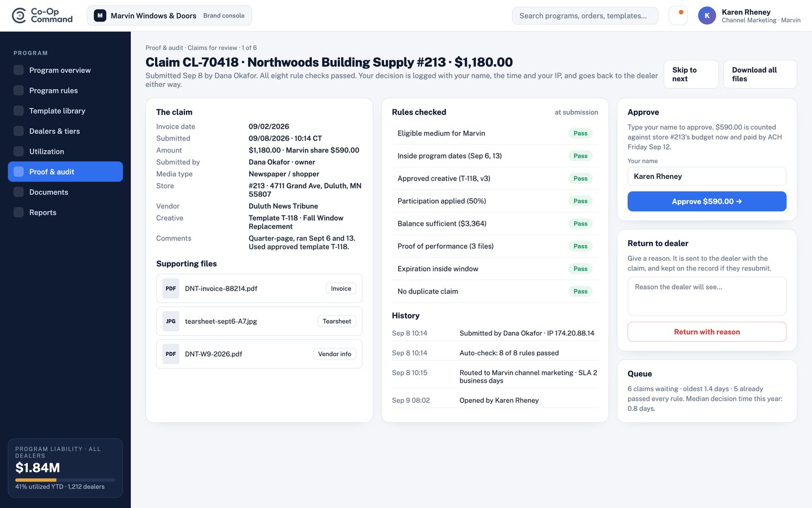Screen dimensions: 812x508
Task: Click the Eligible medium for Marvin rule
Action: point(495,133)
